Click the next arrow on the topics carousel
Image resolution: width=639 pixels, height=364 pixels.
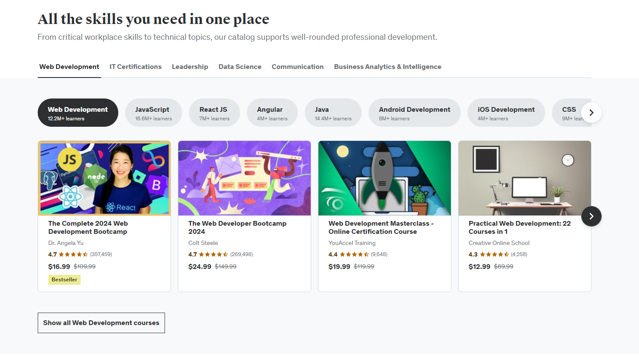[x=591, y=112]
